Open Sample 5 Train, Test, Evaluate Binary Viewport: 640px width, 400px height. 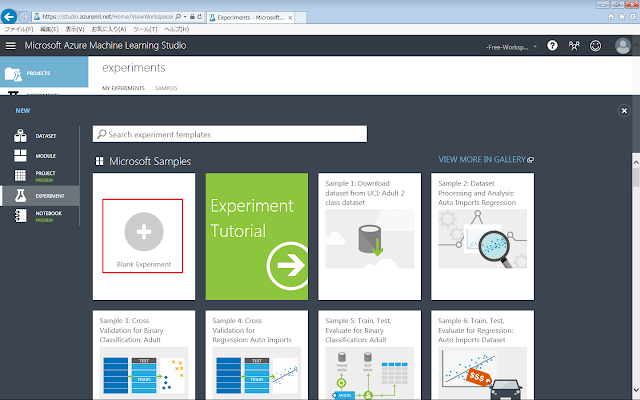(x=369, y=355)
